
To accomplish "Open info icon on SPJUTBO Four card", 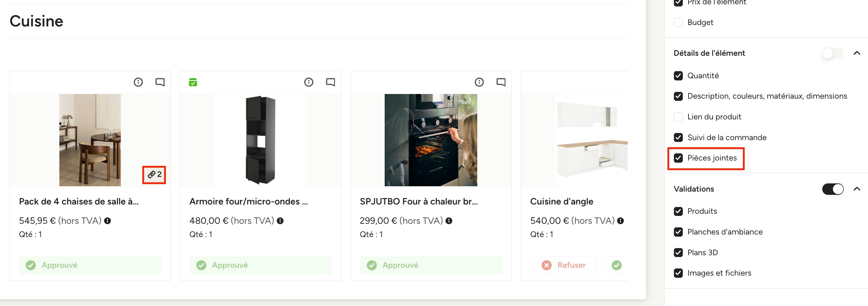I will [479, 82].
